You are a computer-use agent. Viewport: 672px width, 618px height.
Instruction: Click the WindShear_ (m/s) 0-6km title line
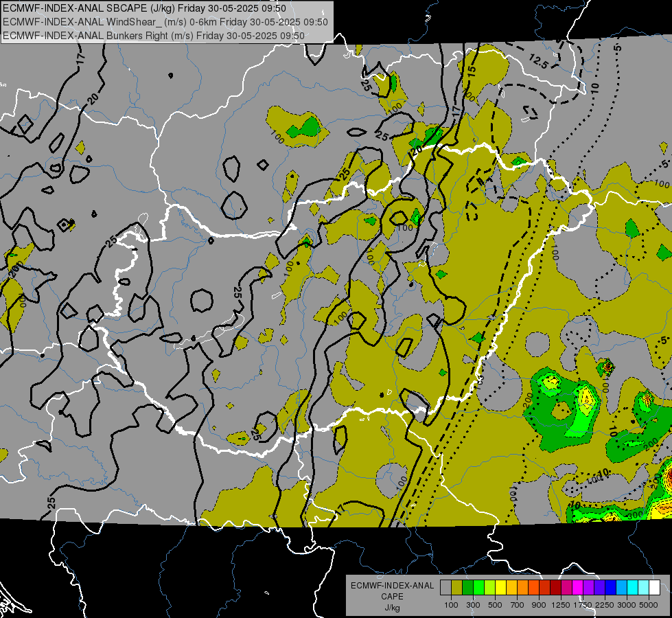tap(165, 22)
